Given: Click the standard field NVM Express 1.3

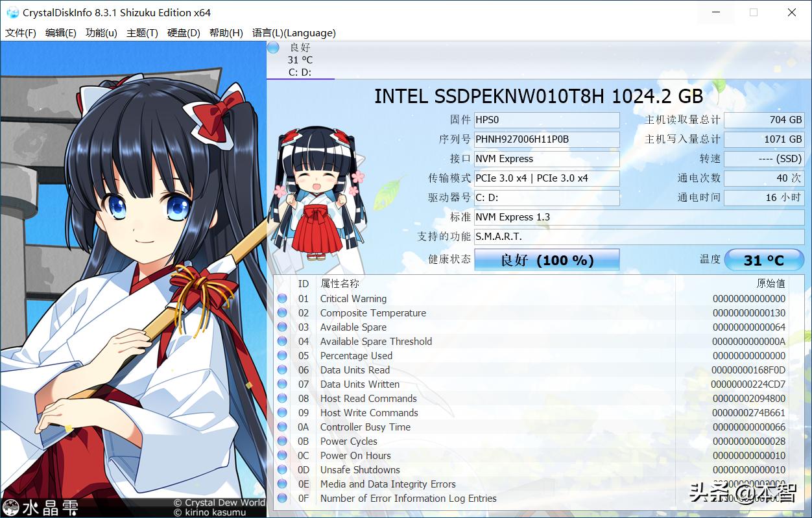Looking at the screenshot, I should pos(639,217).
